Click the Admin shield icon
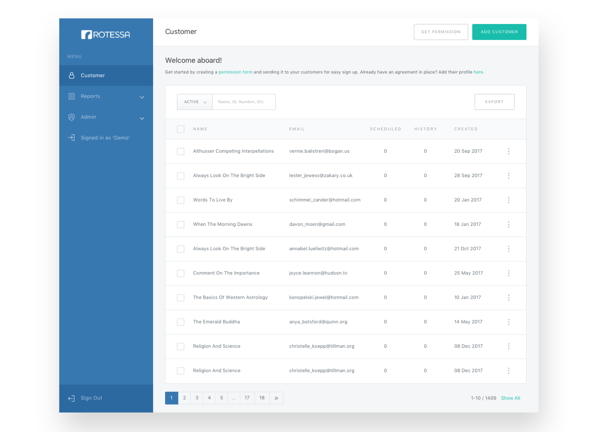600x432 pixels. coord(72,117)
